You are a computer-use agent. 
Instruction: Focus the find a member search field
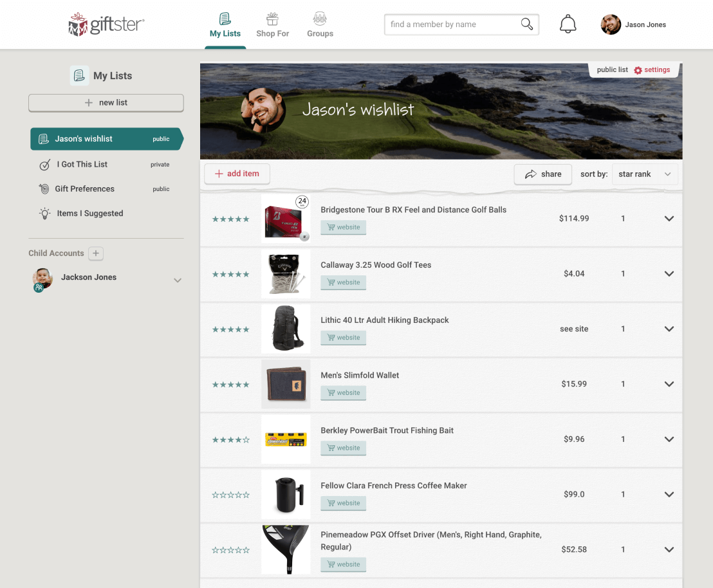(461, 24)
